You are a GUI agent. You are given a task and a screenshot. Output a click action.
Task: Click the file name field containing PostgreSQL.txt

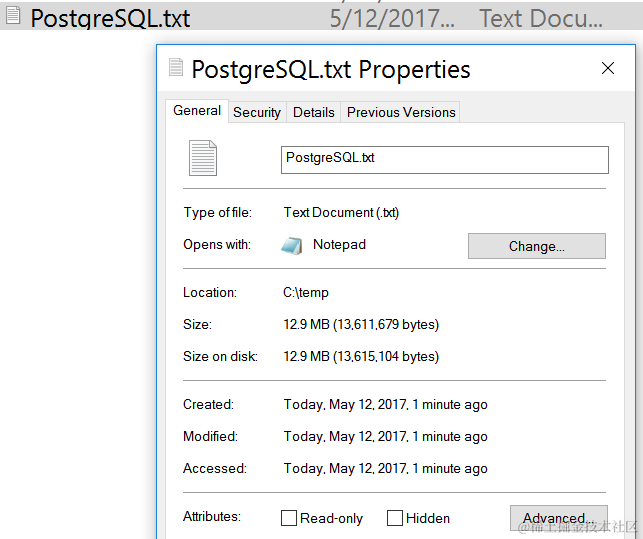pyautogui.click(x=445, y=160)
